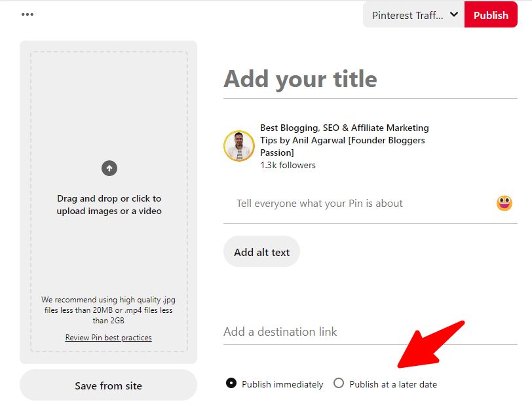Viewport: 532px width, 413px height.
Task: Expand the board selector chevron arrow
Action: point(453,14)
